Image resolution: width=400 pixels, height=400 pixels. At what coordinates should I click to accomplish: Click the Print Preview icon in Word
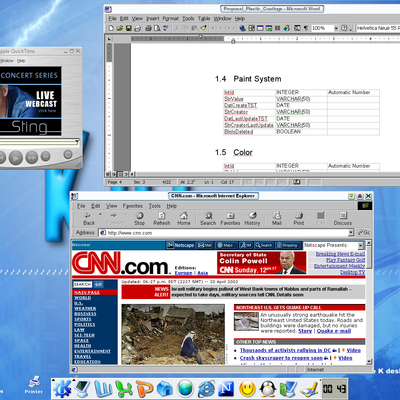pyautogui.click(x=157, y=28)
